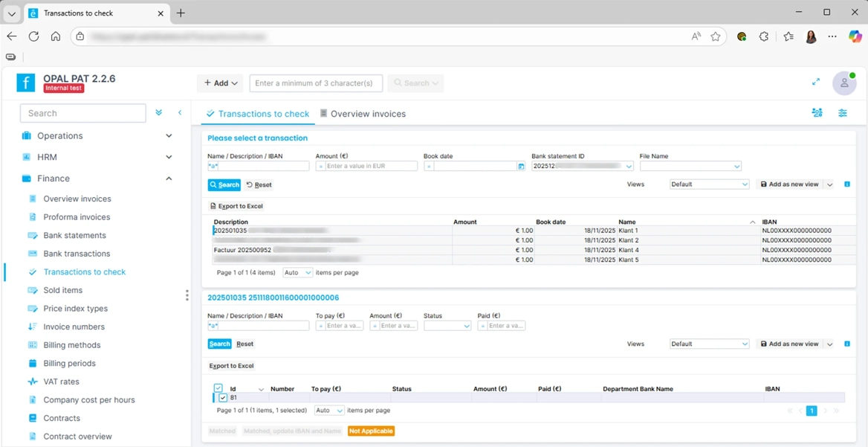Collapse the sidebar with the left chevron
The width and height of the screenshot is (868, 447).
[180, 113]
